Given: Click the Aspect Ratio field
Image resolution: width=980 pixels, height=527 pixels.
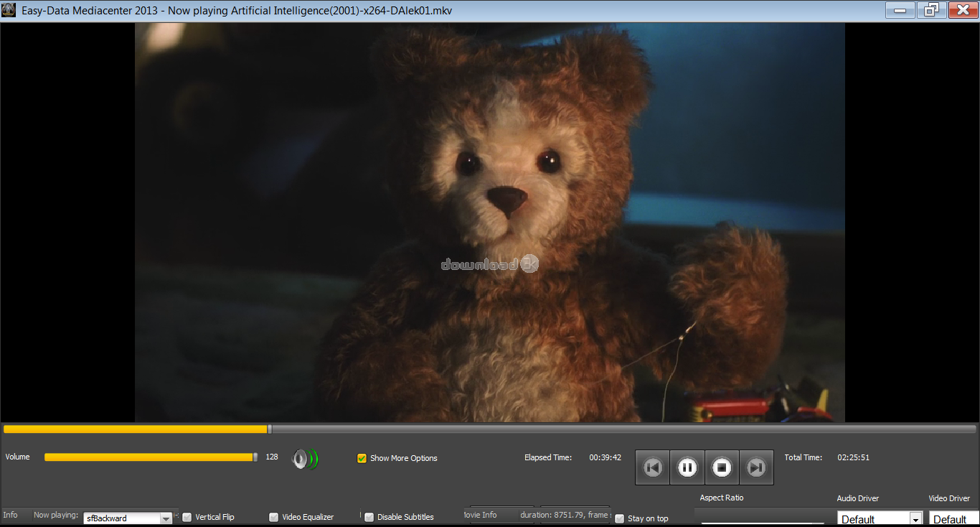Looking at the screenshot, I should [763, 523].
